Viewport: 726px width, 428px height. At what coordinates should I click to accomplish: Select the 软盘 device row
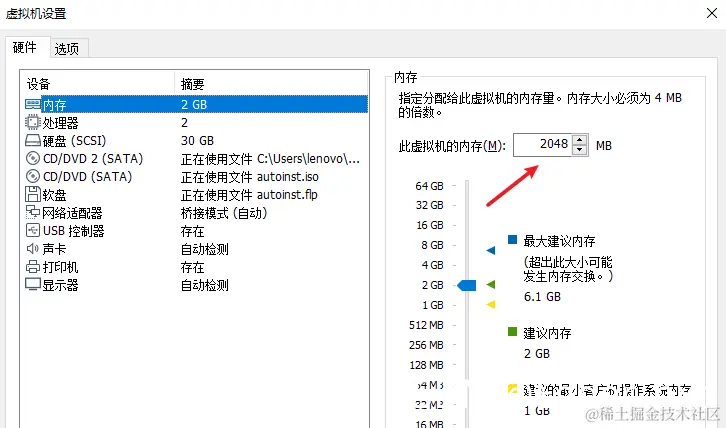196,195
